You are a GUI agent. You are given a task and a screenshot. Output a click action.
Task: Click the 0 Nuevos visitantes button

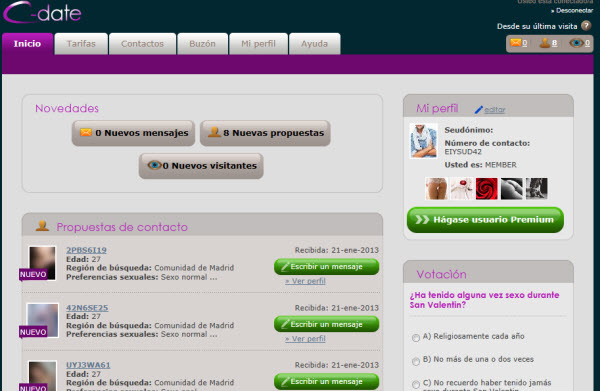click(201, 166)
